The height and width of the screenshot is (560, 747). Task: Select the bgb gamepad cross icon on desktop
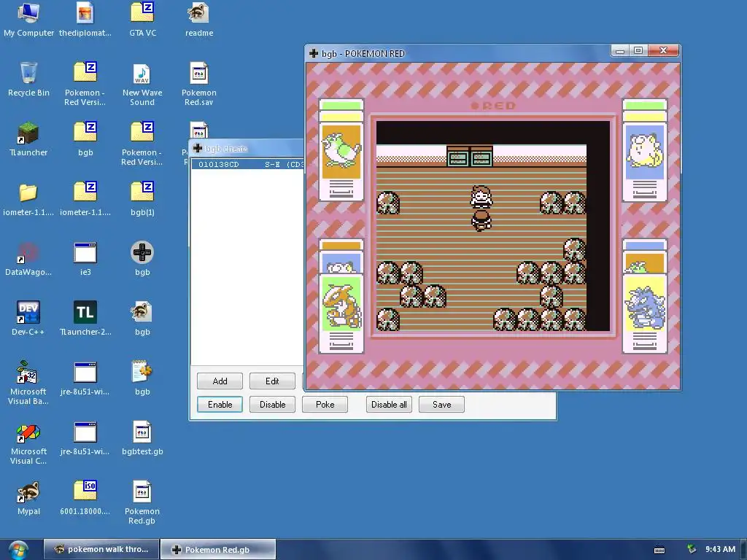click(x=142, y=259)
